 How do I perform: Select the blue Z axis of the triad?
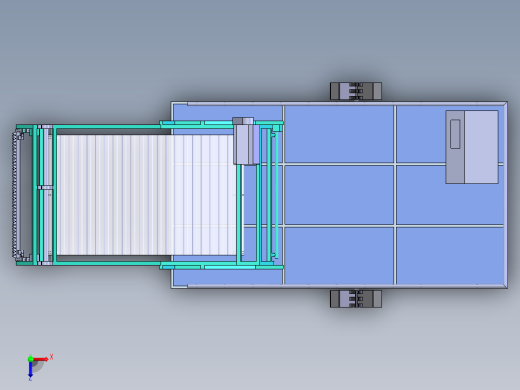pos(30,369)
